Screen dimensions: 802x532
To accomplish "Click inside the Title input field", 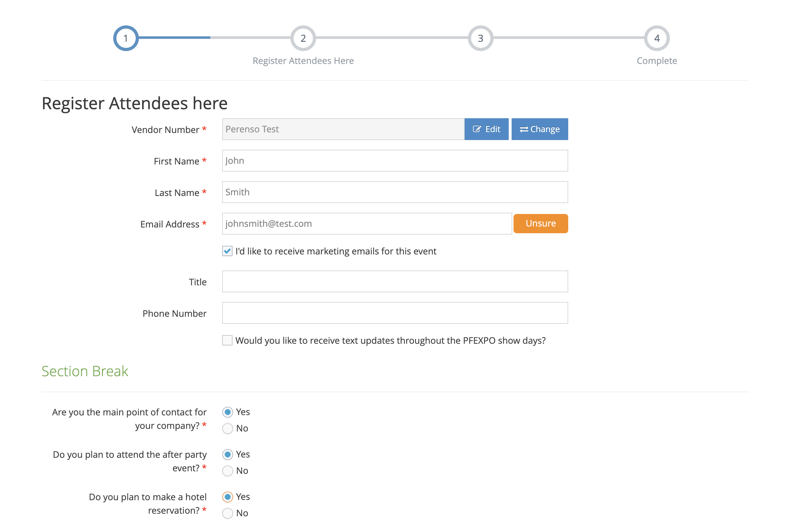I will pyautogui.click(x=395, y=281).
